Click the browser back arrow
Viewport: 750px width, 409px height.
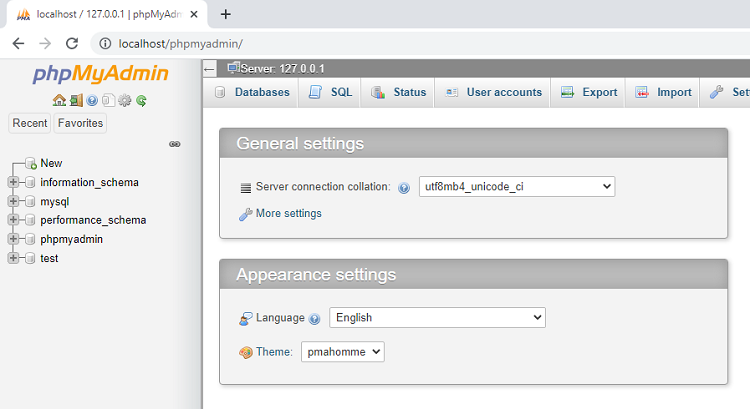18,44
